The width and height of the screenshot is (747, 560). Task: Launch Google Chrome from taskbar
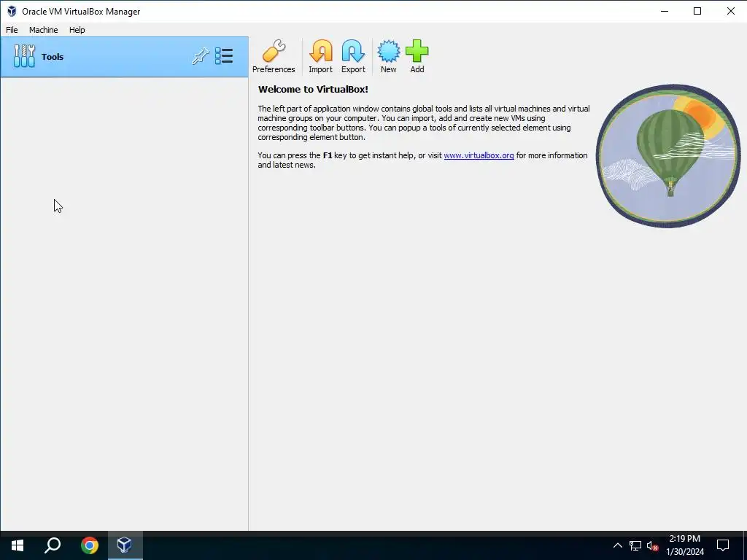coord(89,545)
